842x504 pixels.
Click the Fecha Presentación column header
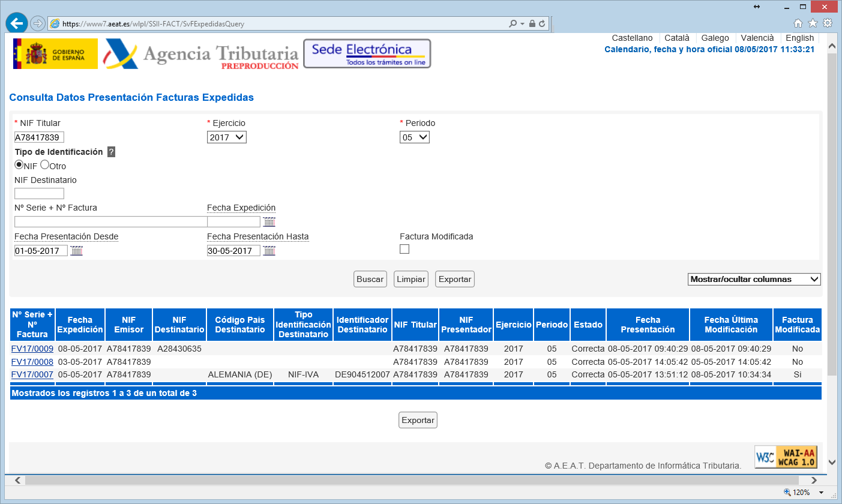(x=648, y=325)
